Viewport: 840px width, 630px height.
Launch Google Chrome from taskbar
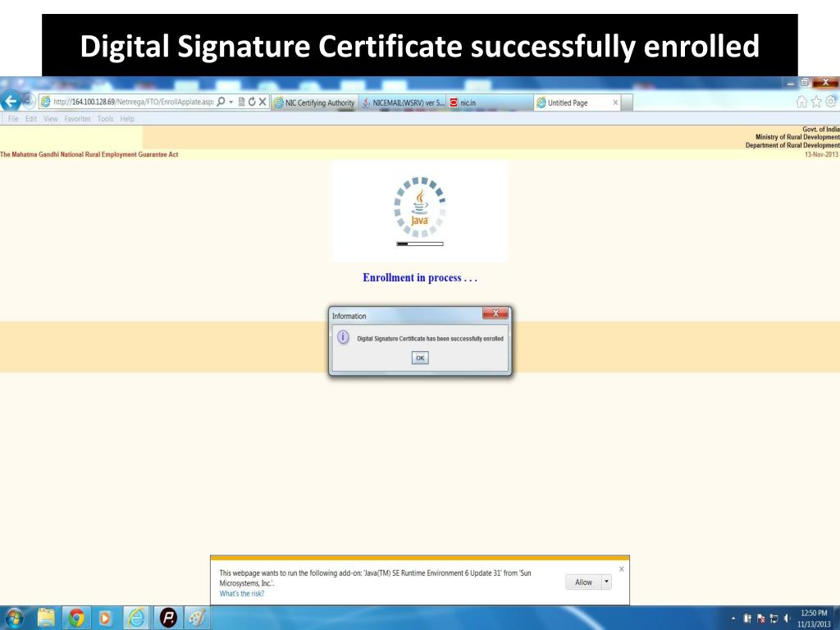pos(76,619)
